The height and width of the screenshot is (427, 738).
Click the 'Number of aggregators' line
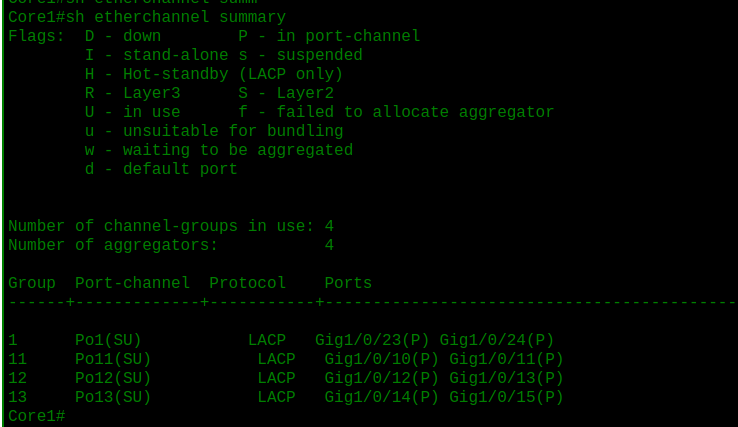point(171,245)
